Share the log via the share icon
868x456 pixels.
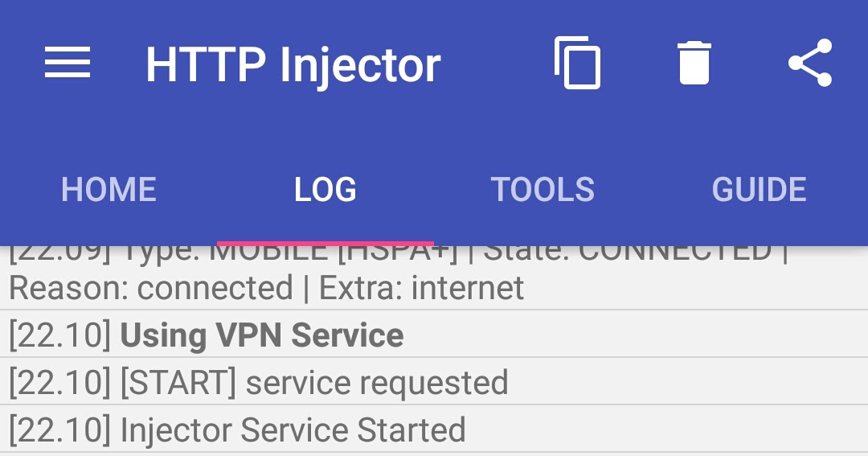pyautogui.click(x=810, y=63)
